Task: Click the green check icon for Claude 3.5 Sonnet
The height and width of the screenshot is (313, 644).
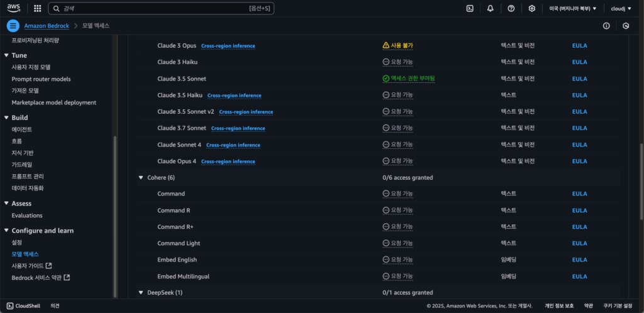Action: (x=386, y=79)
